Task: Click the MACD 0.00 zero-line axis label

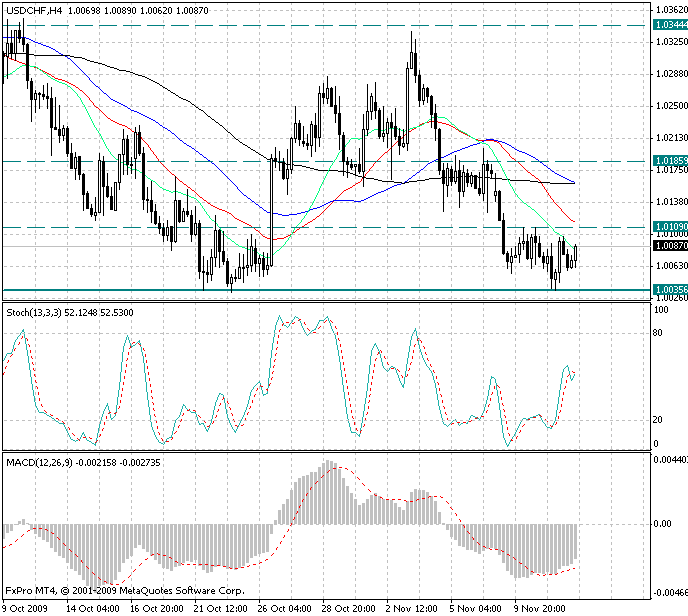Action: point(662,523)
